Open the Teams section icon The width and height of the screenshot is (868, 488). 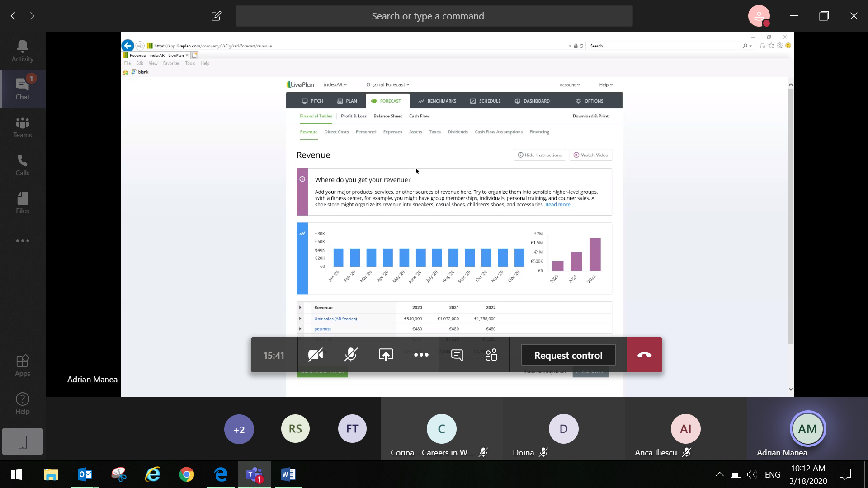(x=22, y=127)
